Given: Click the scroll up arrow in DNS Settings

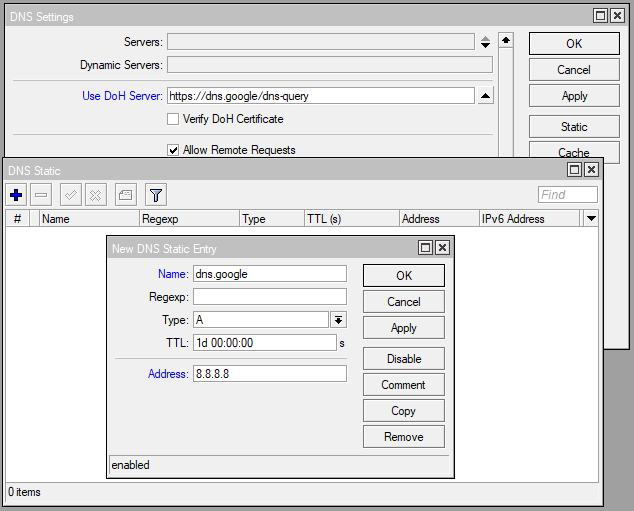Looking at the screenshot, I should (506, 40).
